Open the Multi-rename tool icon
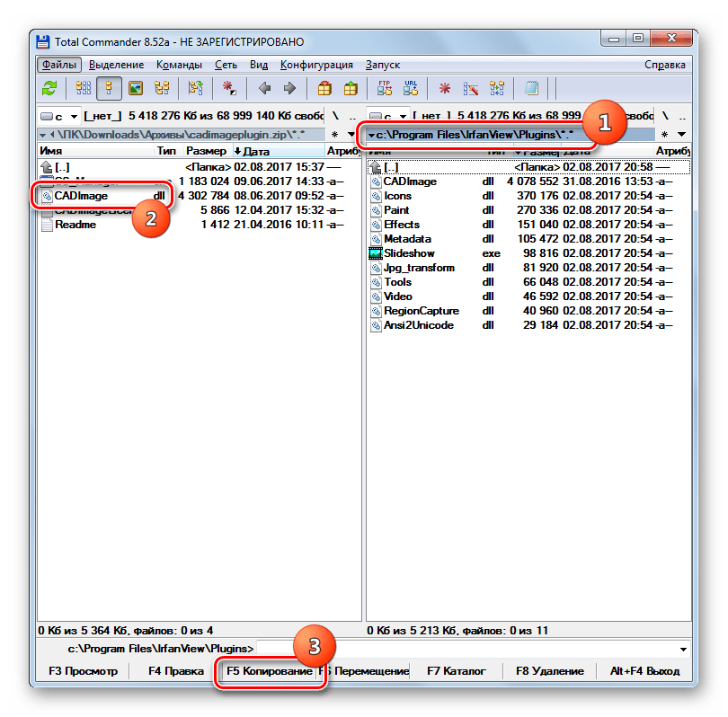The width and height of the screenshot is (728, 717). click(x=471, y=88)
